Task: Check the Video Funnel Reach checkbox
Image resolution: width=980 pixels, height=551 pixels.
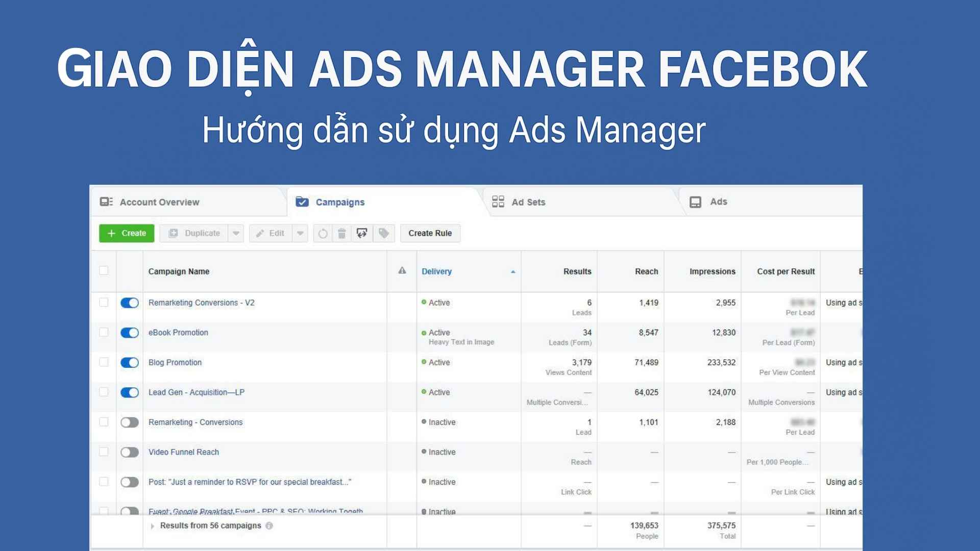Action: (104, 452)
